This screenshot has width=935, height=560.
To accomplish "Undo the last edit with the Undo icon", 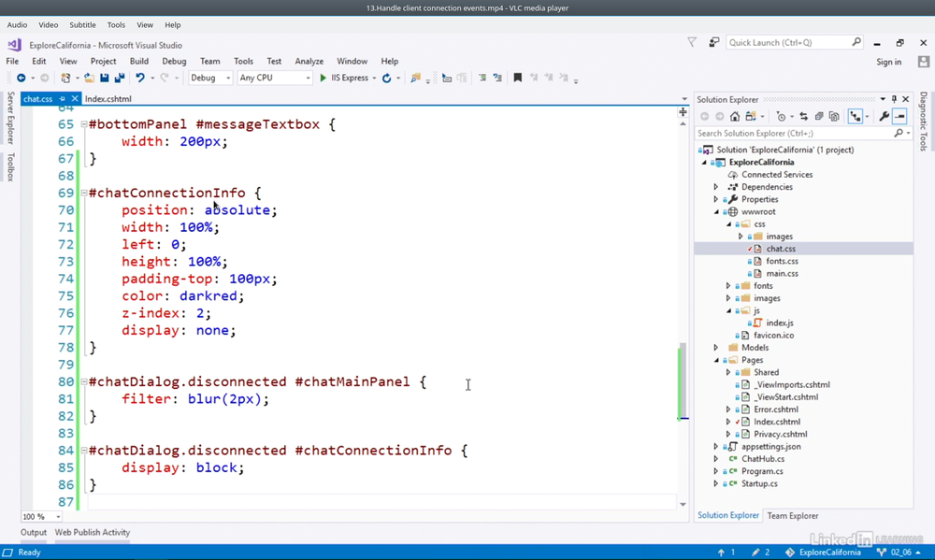I will point(139,79).
